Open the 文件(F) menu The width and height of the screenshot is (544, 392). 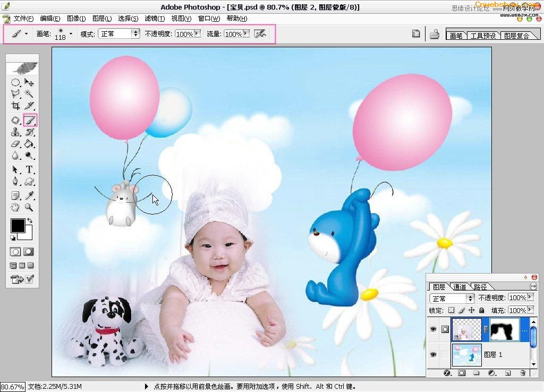tap(23, 19)
